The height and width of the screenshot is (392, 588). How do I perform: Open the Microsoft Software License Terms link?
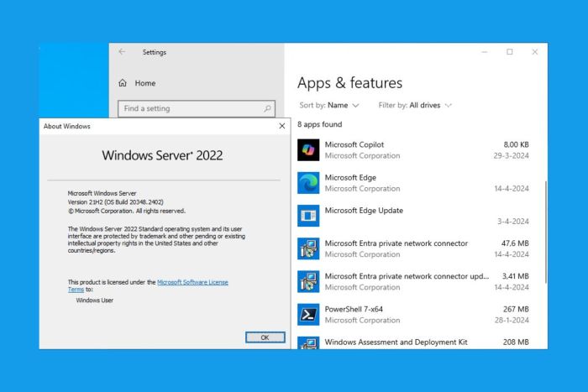192,282
